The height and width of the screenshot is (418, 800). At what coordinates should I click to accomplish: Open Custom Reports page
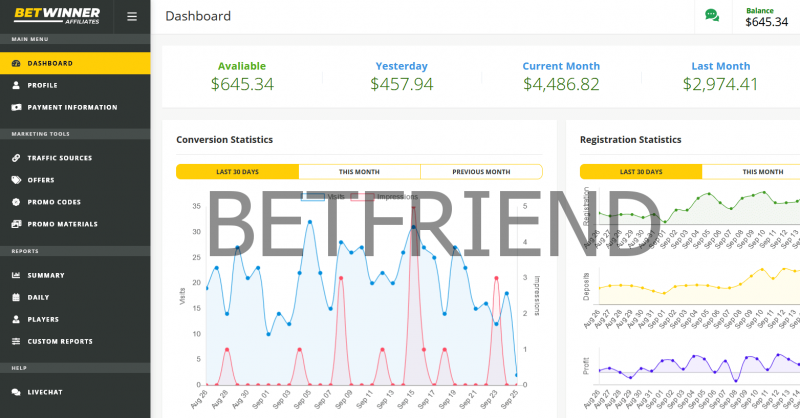[x=75, y=341]
